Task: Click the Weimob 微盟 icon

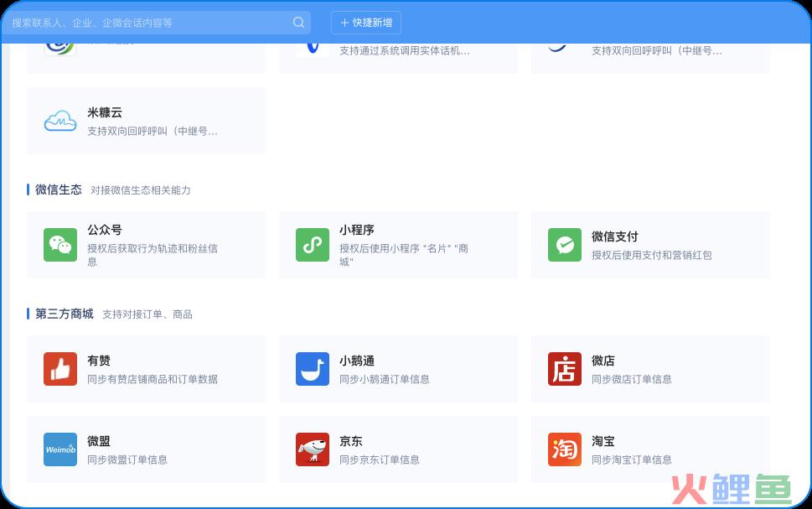Action: point(60,449)
